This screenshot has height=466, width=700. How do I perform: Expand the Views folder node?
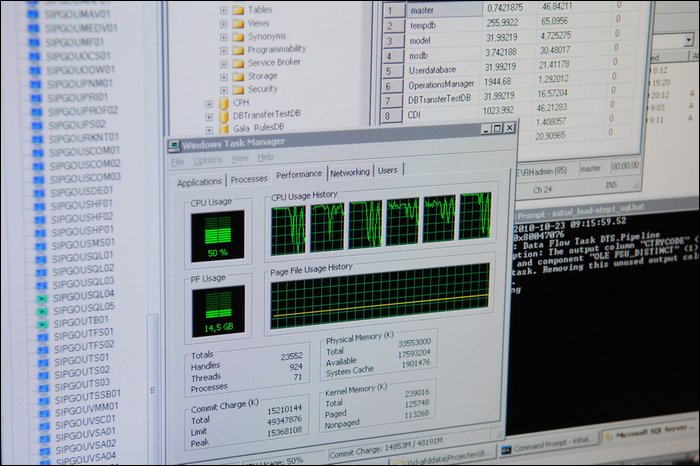point(222,23)
